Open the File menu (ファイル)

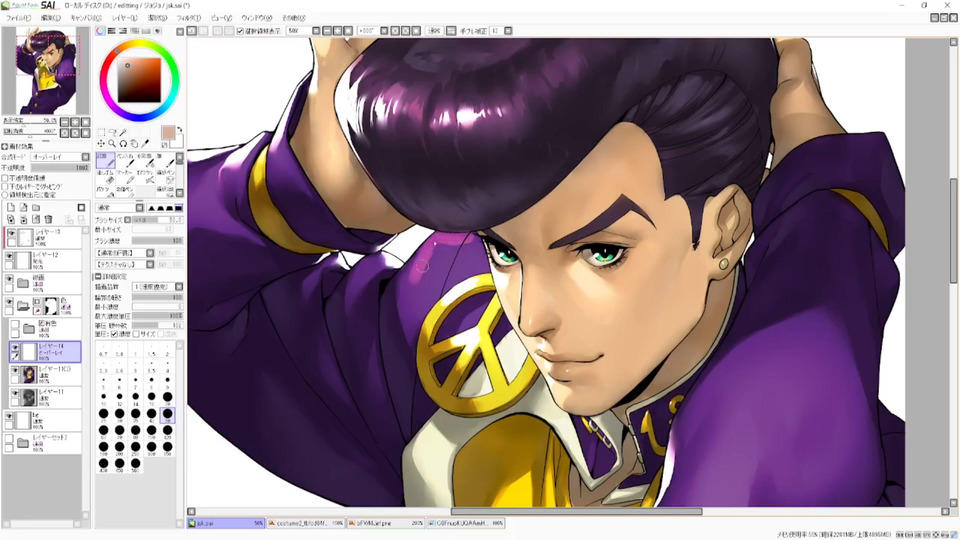[x=18, y=18]
